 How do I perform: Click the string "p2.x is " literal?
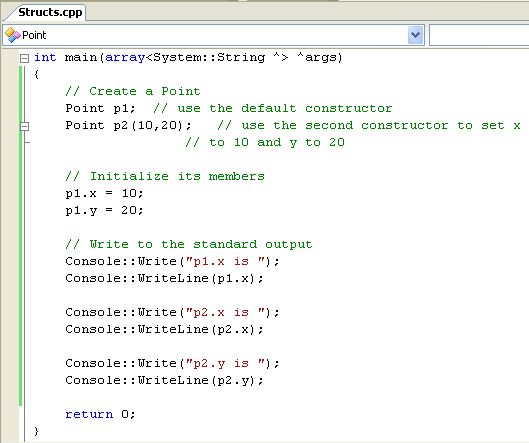point(226,312)
